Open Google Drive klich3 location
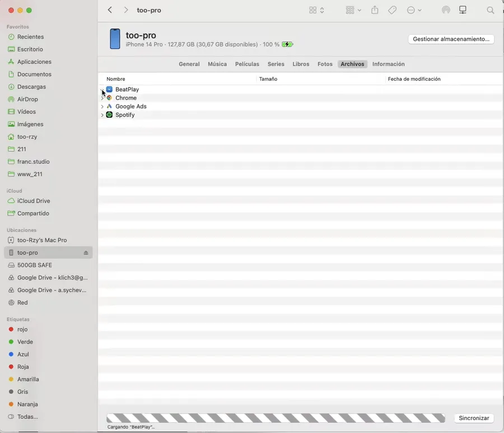The image size is (504, 433). coord(53,278)
